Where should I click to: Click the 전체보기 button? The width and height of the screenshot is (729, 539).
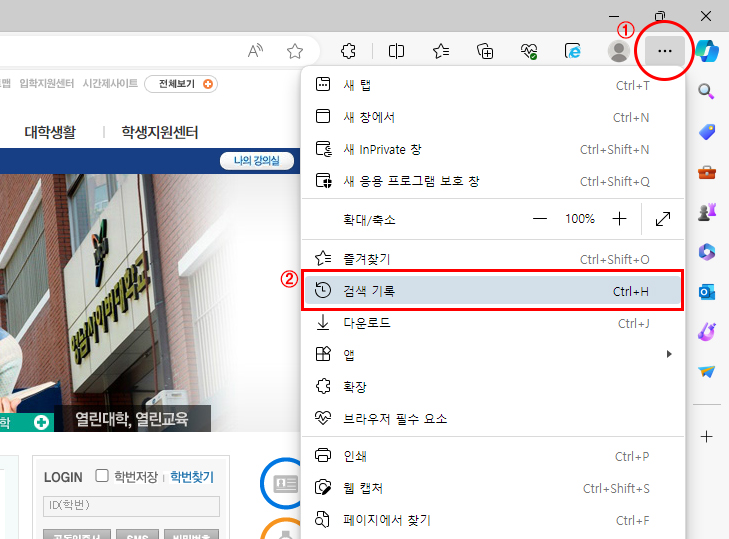[x=181, y=84]
